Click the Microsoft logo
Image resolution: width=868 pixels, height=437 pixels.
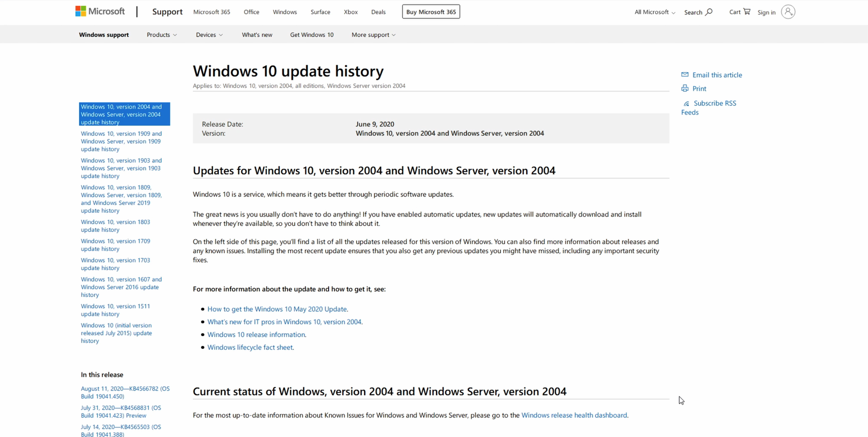point(100,11)
